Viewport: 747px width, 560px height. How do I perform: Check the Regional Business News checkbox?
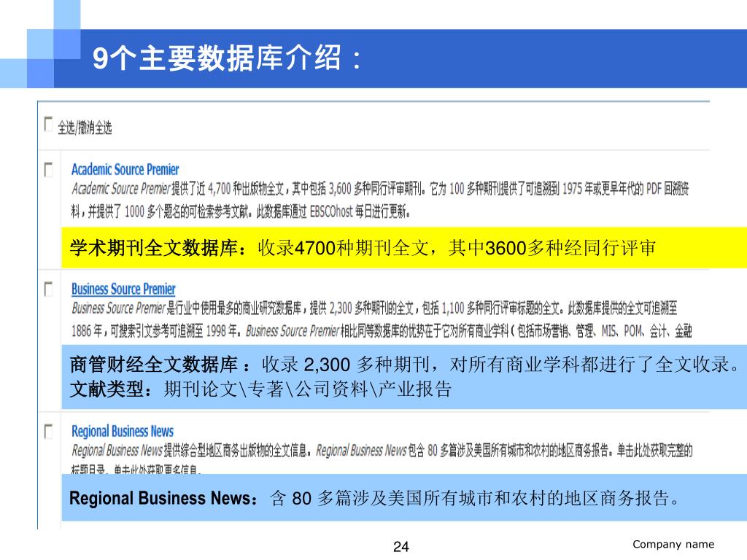click(x=48, y=432)
